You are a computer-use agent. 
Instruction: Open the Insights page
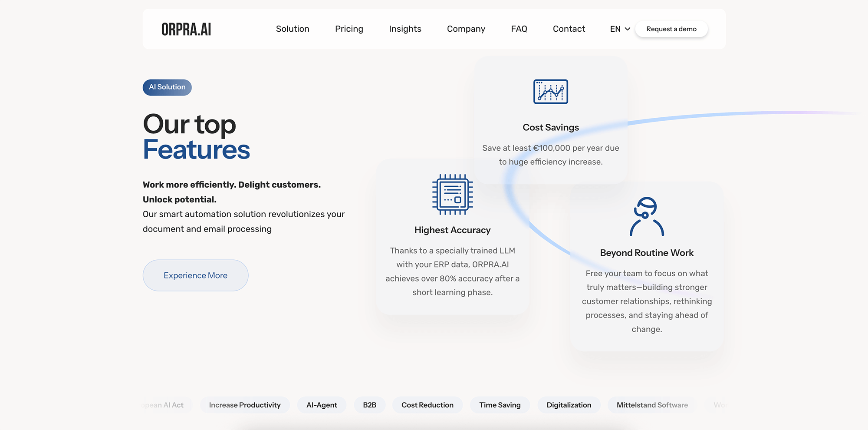click(x=405, y=29)
